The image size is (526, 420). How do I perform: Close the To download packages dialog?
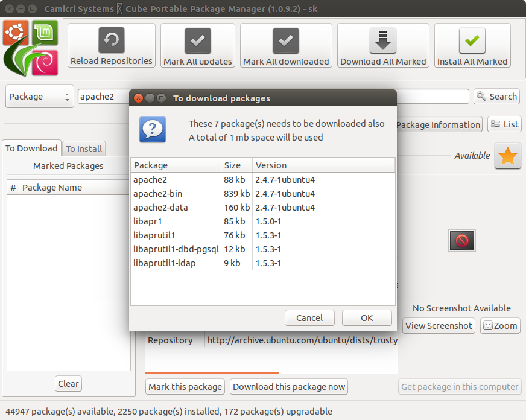[x=138, y=98]
